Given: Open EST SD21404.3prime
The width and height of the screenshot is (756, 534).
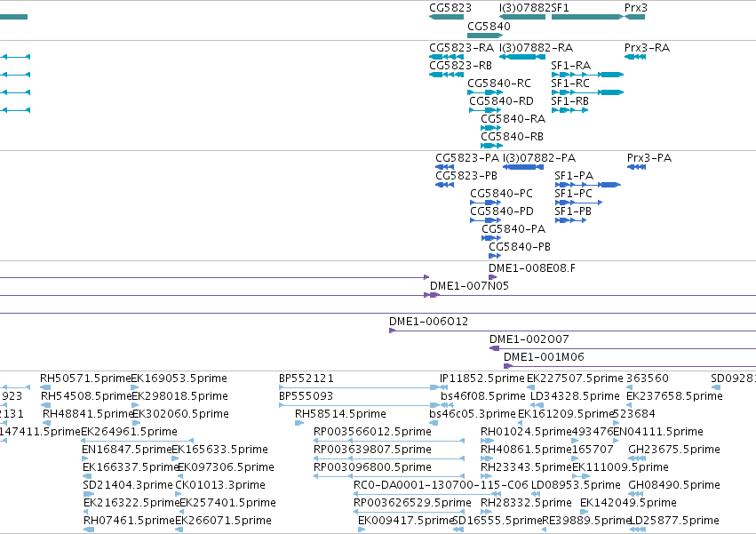Looking at the screenshot, I should (x=128, y=485).
